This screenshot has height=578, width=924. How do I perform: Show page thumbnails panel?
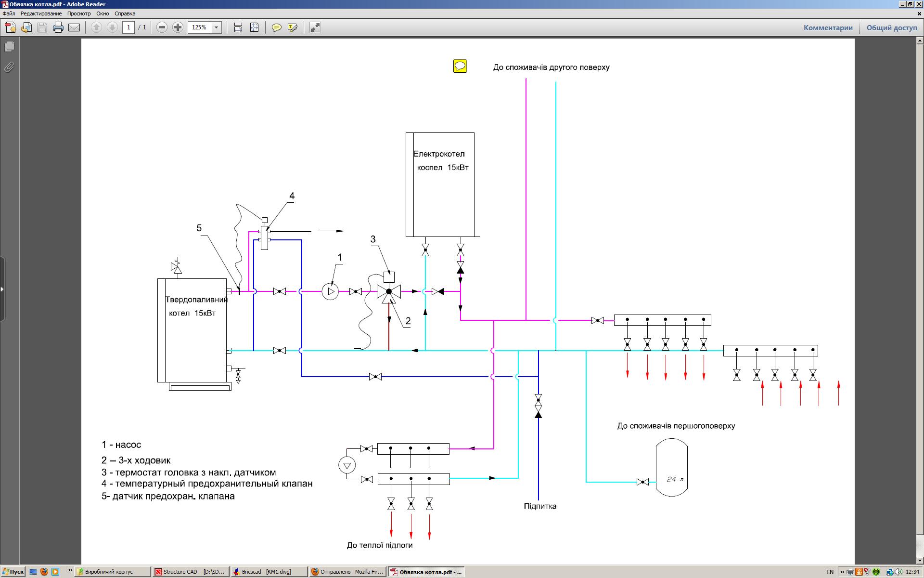coord(9,46)
